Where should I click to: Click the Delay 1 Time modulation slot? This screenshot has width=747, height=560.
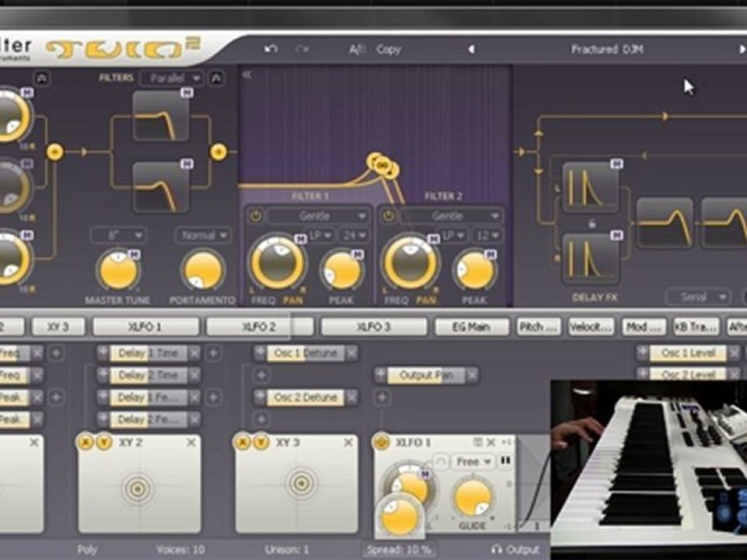tap(149, 353)
